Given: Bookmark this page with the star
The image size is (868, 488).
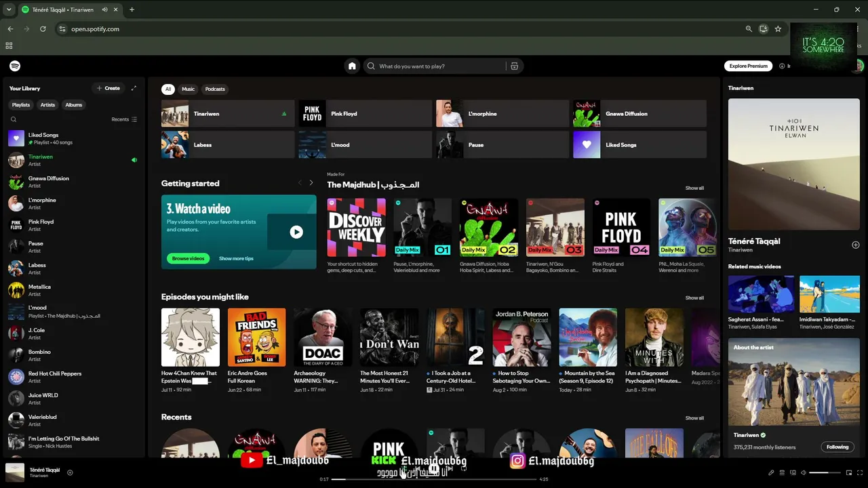Looking at the screenshot, I should (x=778, y=29).
